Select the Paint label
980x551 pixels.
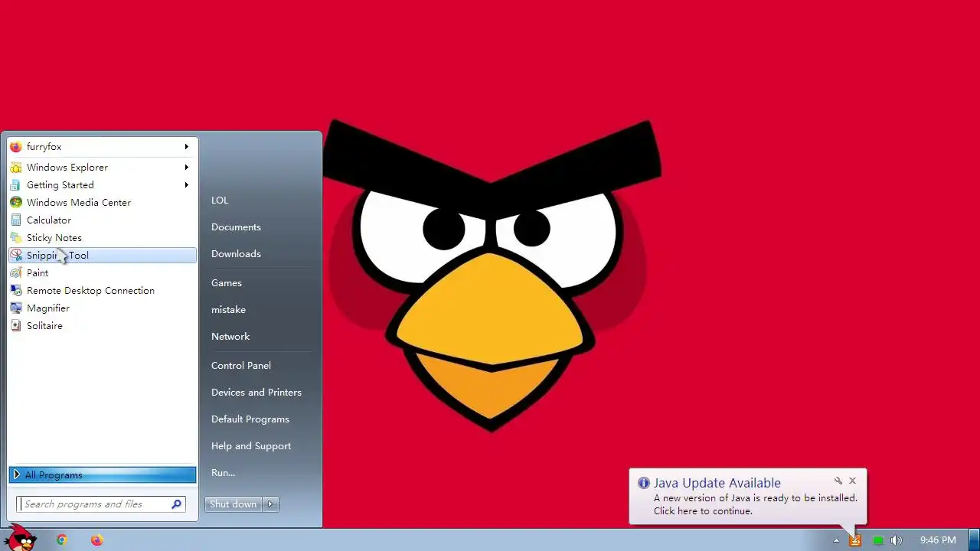pyautogui.click(x=38, y=273)
